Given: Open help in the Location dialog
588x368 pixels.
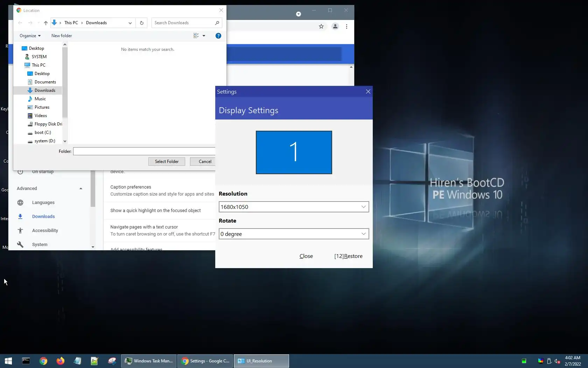Looking at the screenshot, I should tap(218, 36).
